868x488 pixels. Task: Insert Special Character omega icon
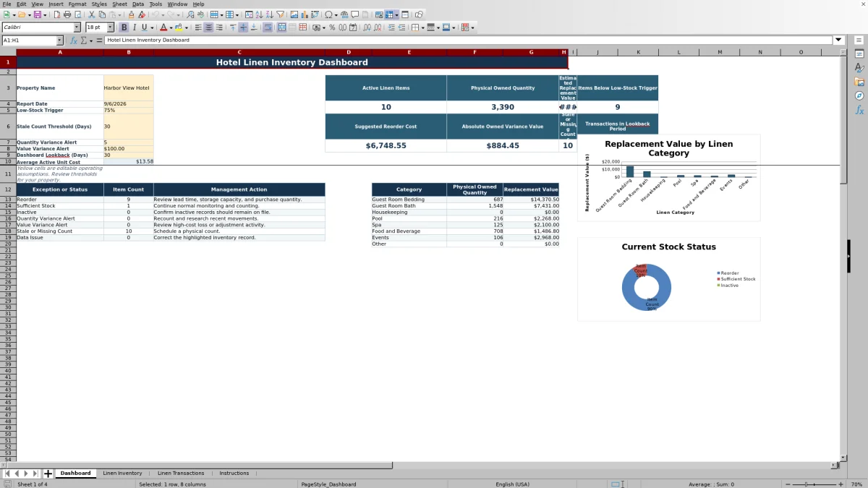(329, 14)
